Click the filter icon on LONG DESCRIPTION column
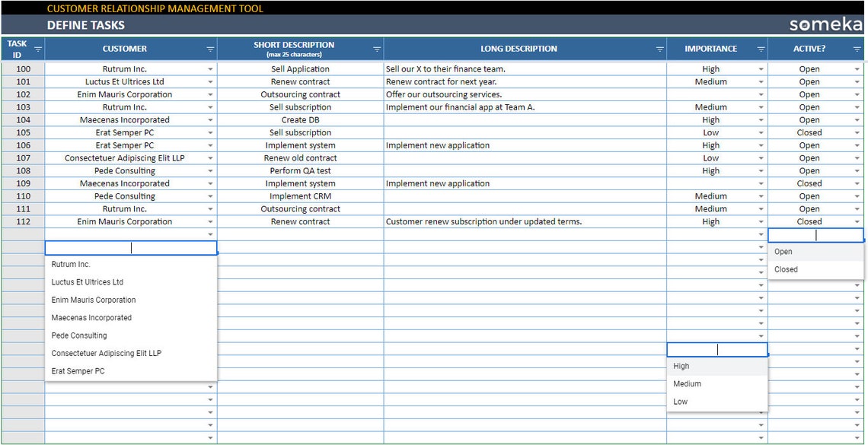This screenshot has height=445, width=868. 660,48
